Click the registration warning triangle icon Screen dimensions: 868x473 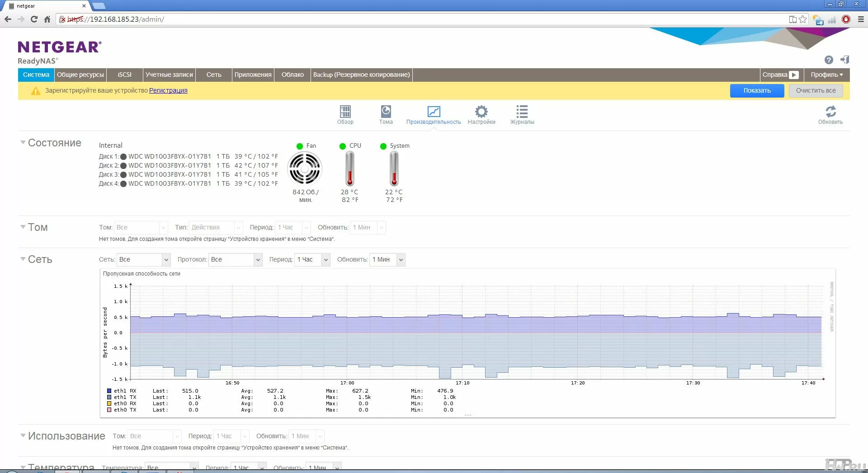click(36, 91)
